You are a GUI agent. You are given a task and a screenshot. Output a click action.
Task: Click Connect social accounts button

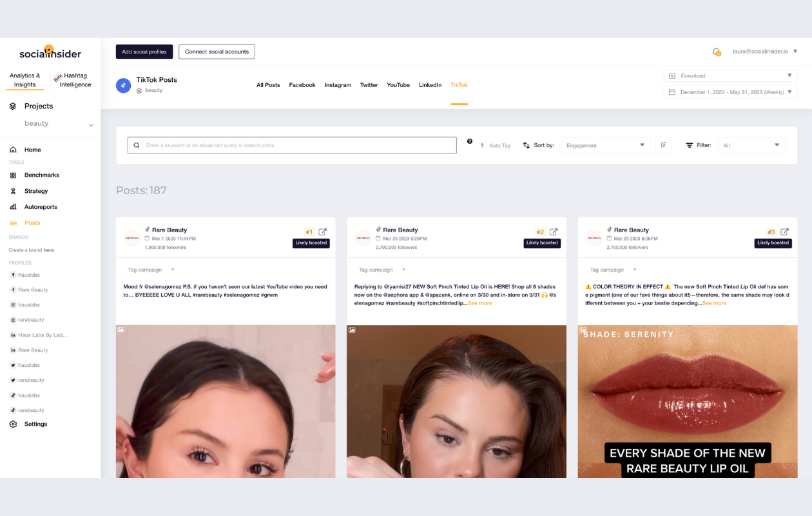(217, 52)
